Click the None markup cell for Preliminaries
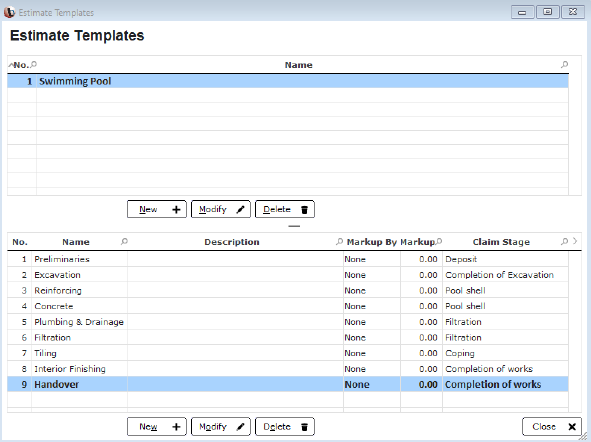 point(372,259)
